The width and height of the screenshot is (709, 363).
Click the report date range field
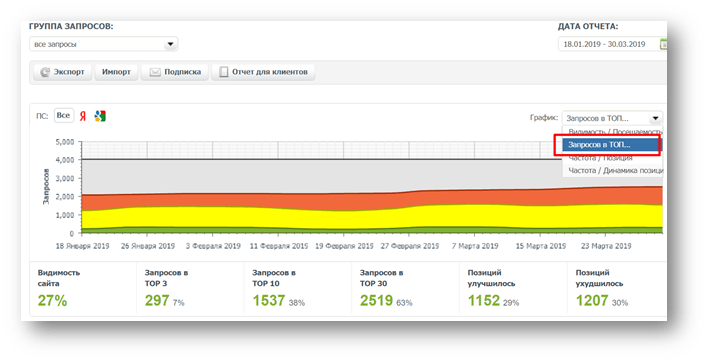click(x=609, y=44)
